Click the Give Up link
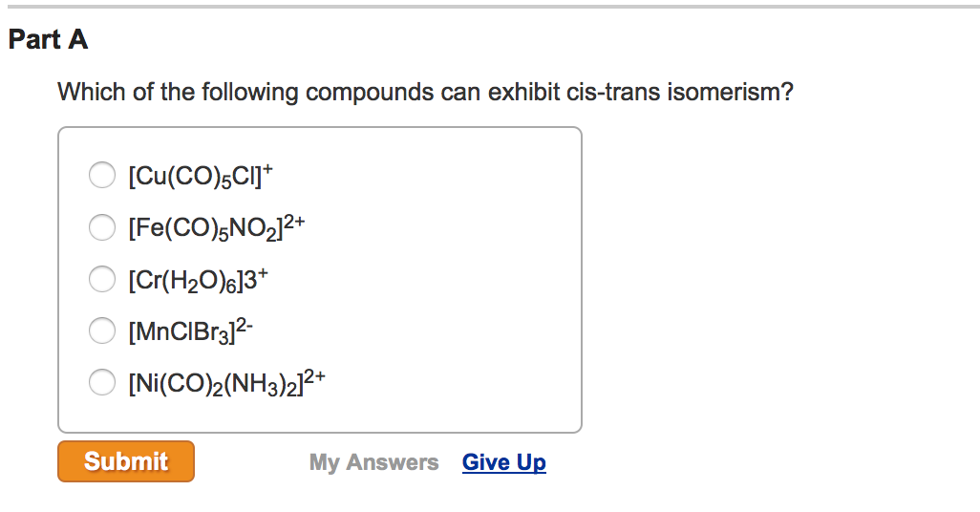 pyautogui.click(x=504, y=462)
